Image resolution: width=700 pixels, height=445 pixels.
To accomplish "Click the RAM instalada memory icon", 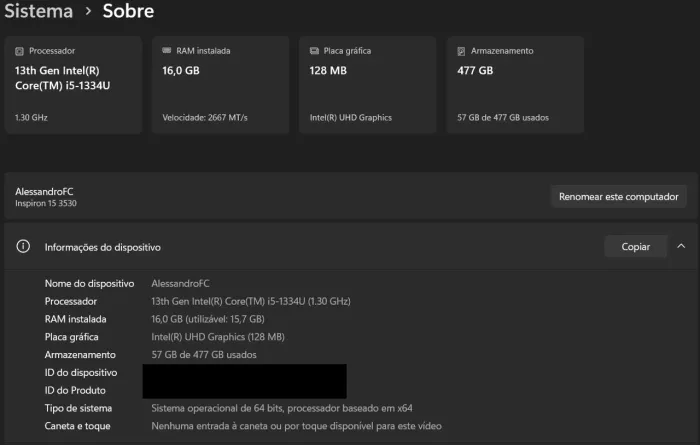I will [167, 50].
